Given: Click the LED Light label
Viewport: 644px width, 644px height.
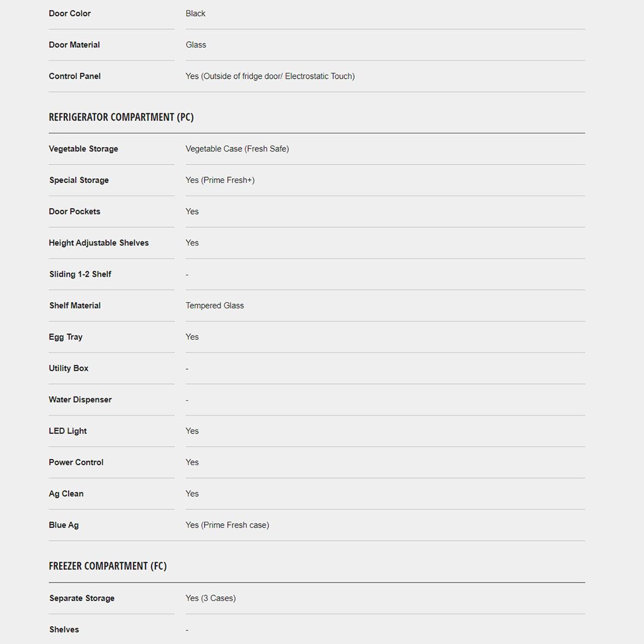Looking at the screenshot, I should point(68,431).
